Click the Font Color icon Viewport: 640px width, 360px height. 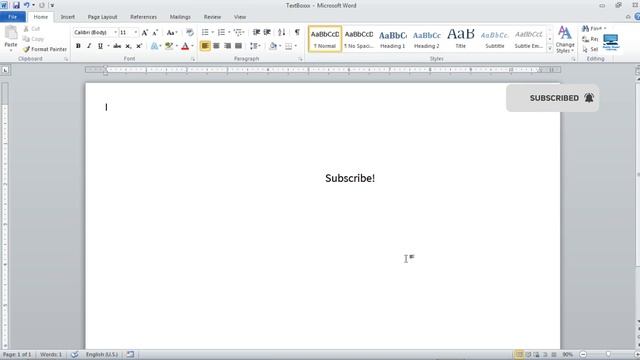(185, 46)
